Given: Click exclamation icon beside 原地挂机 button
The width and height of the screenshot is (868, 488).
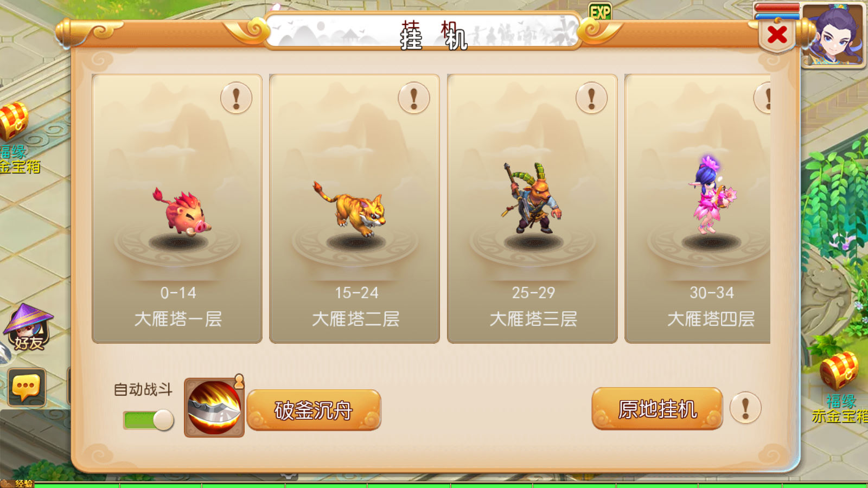Looking at the screenshot, I should 745,408.
